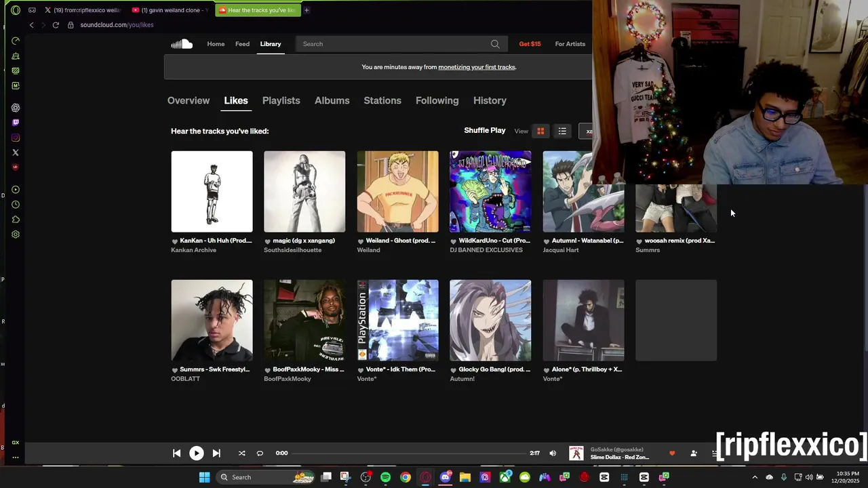The width and height of the screenshot is (868, 488).
Task: Open Opera extensions cube icon
Action: point(16,220)
